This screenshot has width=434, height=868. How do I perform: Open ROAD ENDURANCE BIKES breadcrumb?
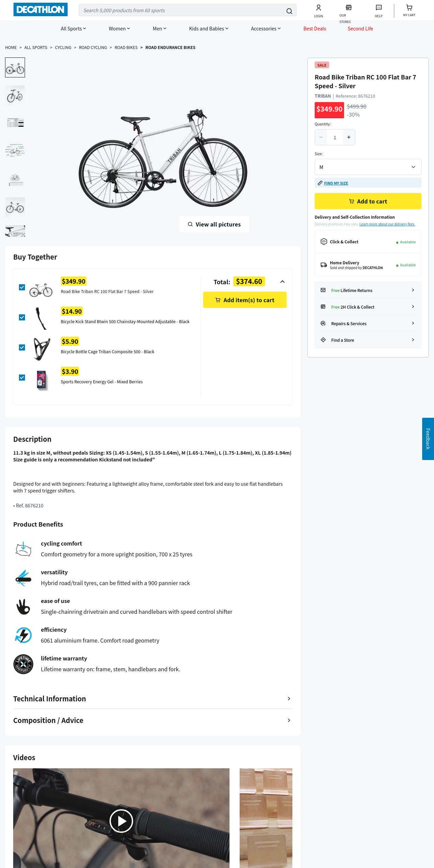170,48
